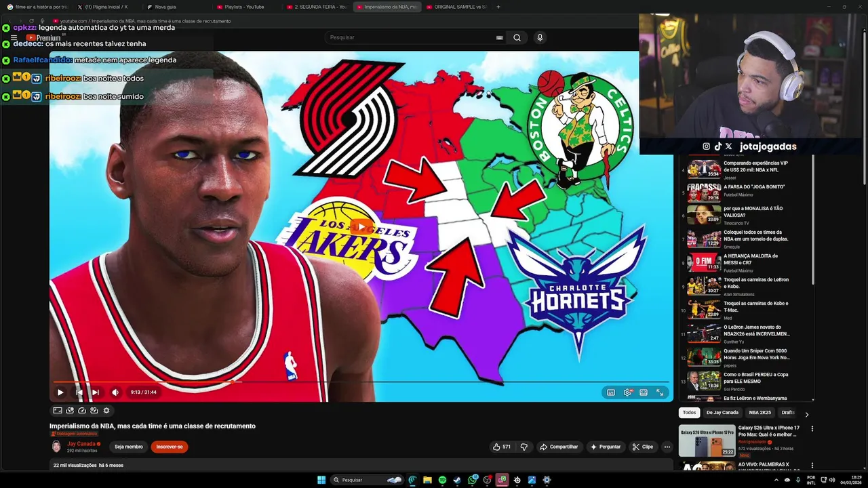Screen dimensions: 868x488
Task: Start voice search with microphone icon
Action: (540, 37)
